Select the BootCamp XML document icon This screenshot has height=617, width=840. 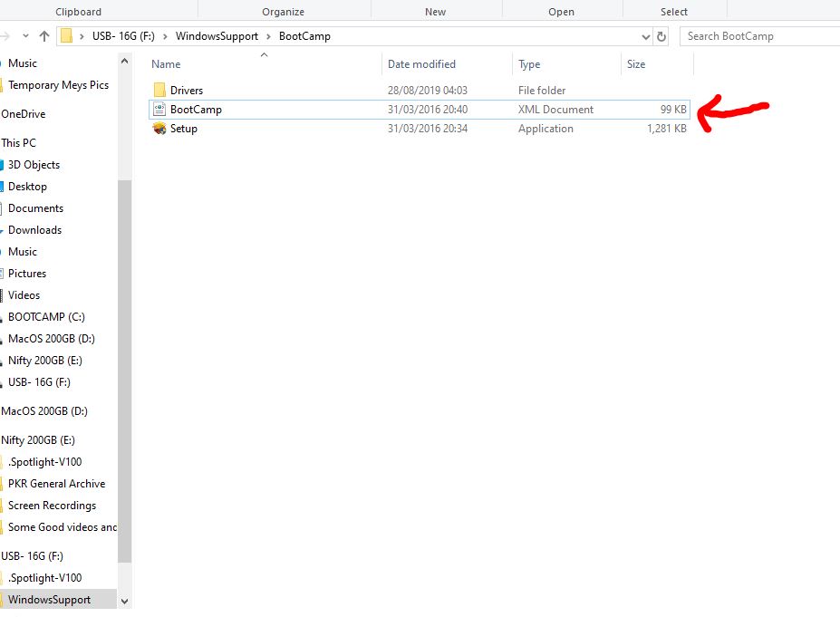[159, 110]
